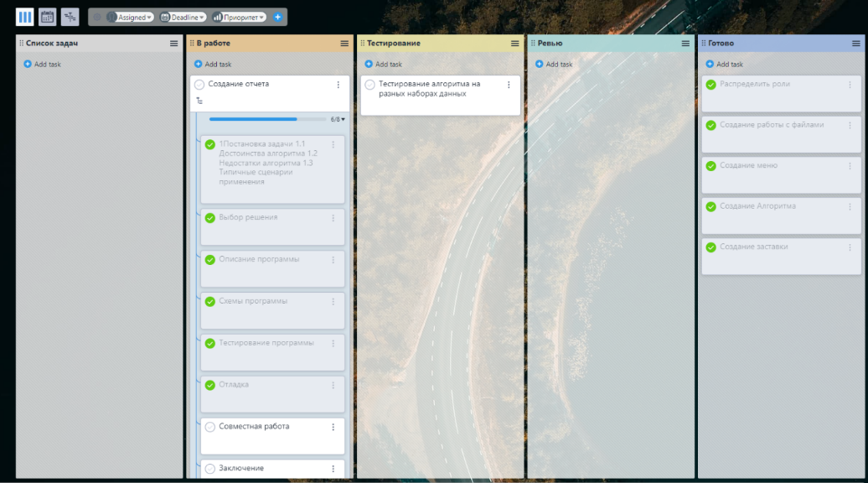The height and width of the screenshot is (483, 868).
Task: Open the Заключение subtask text
Action: click(x=241, y=468)
